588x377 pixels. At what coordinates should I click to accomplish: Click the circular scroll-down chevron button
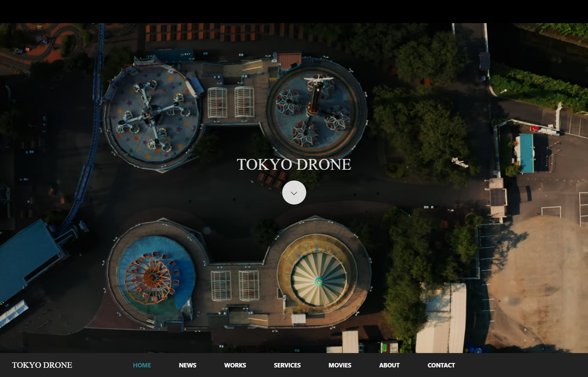click(x=294, y=192)
